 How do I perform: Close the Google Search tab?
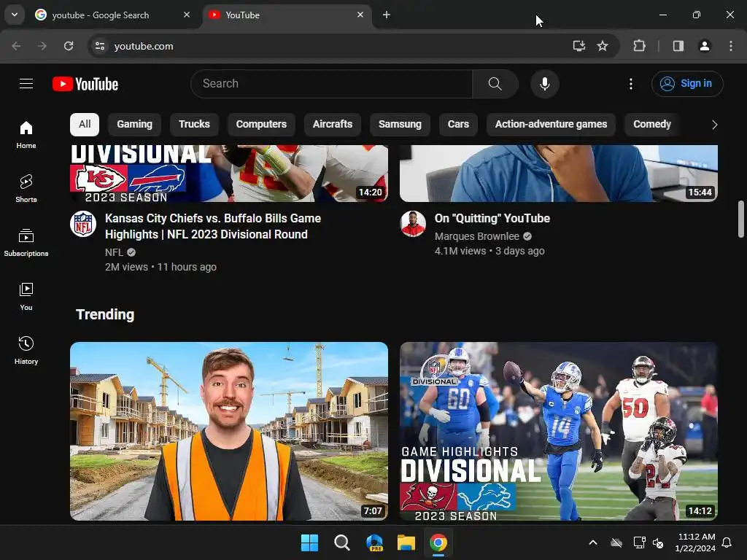click(x=187, y=15)
